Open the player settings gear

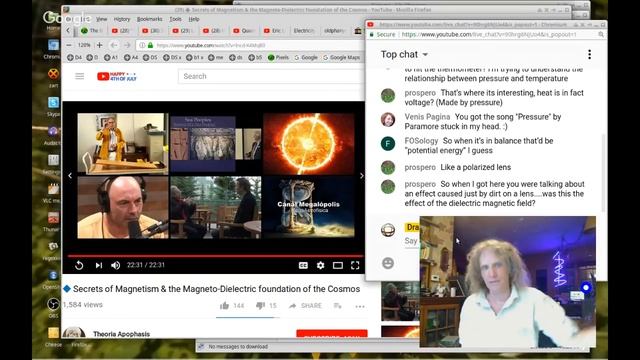pyautogui.click(x=320, y=265)
